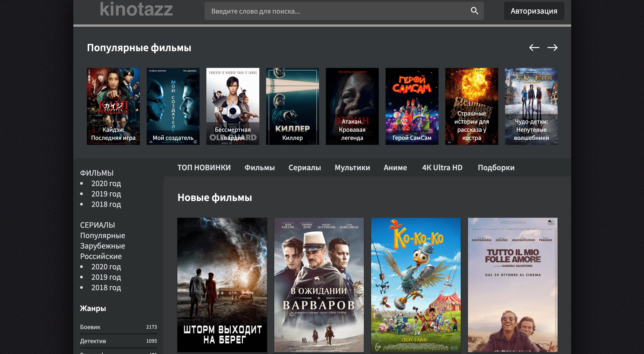Click the right arrow in Популярные фильмы

[x=552, y=48]
